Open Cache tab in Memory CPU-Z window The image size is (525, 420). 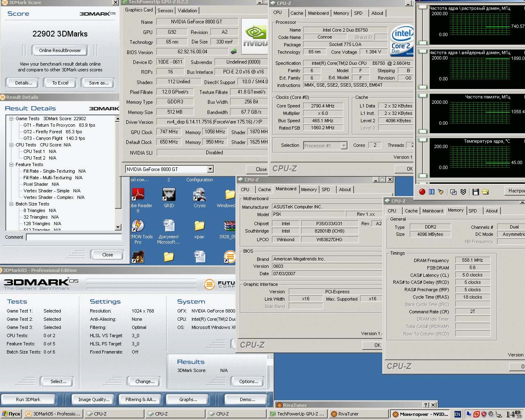[x=411, y=211]
